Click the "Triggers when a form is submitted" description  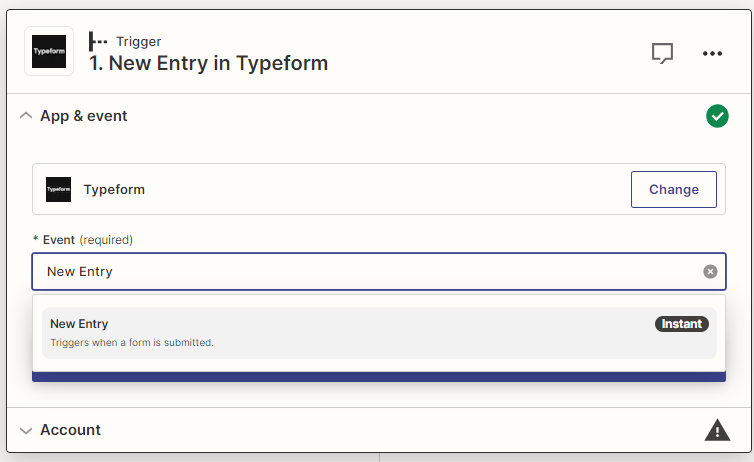[x=132, y=342]
